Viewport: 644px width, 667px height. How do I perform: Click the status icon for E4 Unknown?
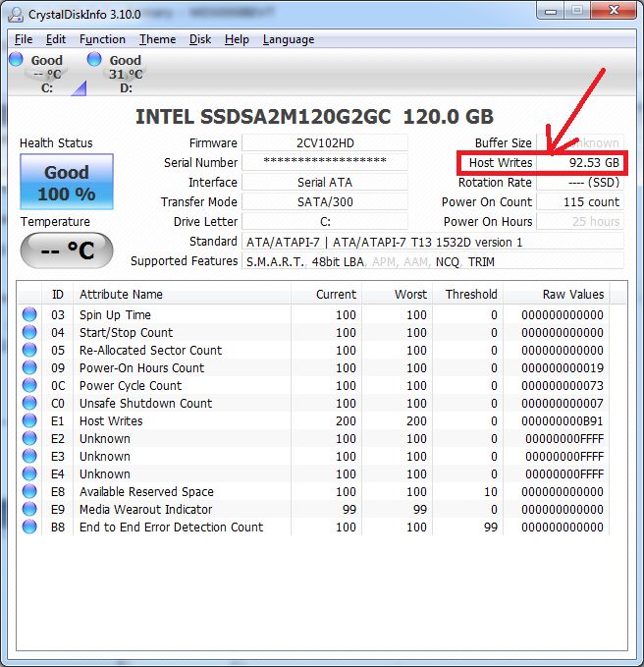29,473
